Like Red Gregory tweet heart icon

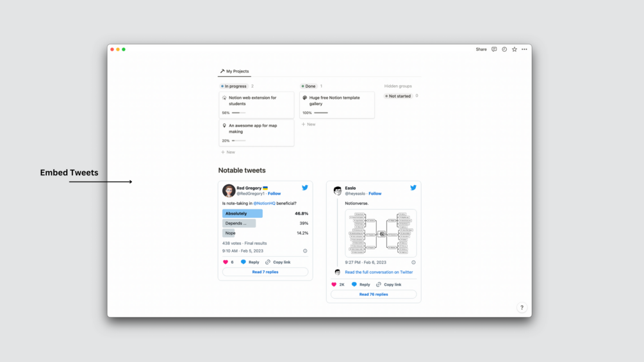226,262
